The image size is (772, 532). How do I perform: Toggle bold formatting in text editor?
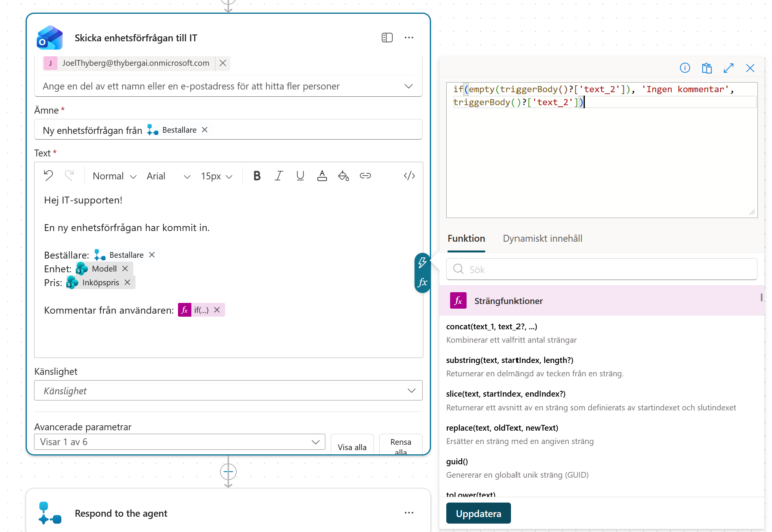(x=257, y=176)
